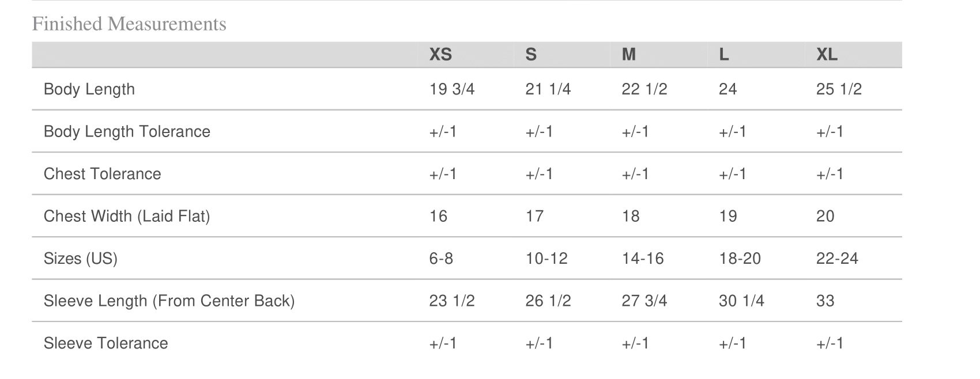Click the 19 3/4 body length value

(x=451, y=89)
